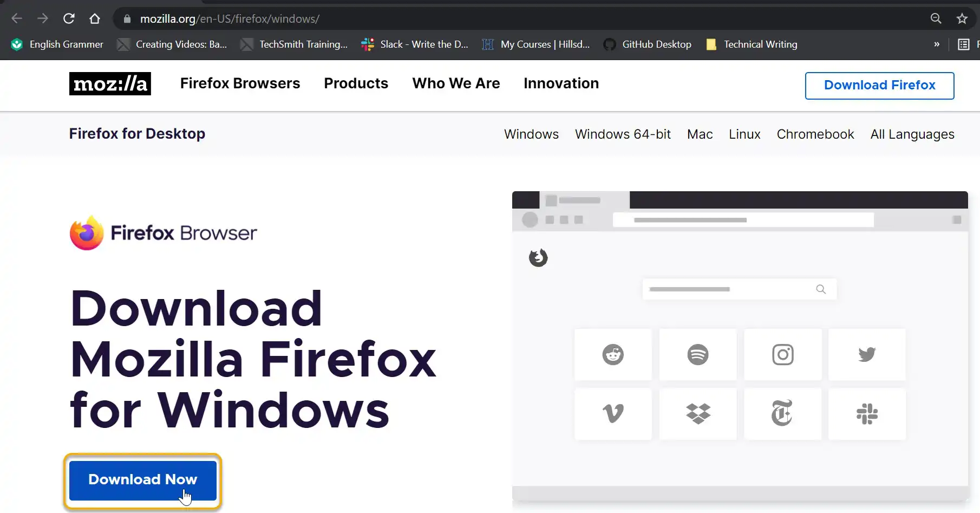Open the Firefox Browsers menu
The height and width of the screenshot is (513, 980).
240,83
